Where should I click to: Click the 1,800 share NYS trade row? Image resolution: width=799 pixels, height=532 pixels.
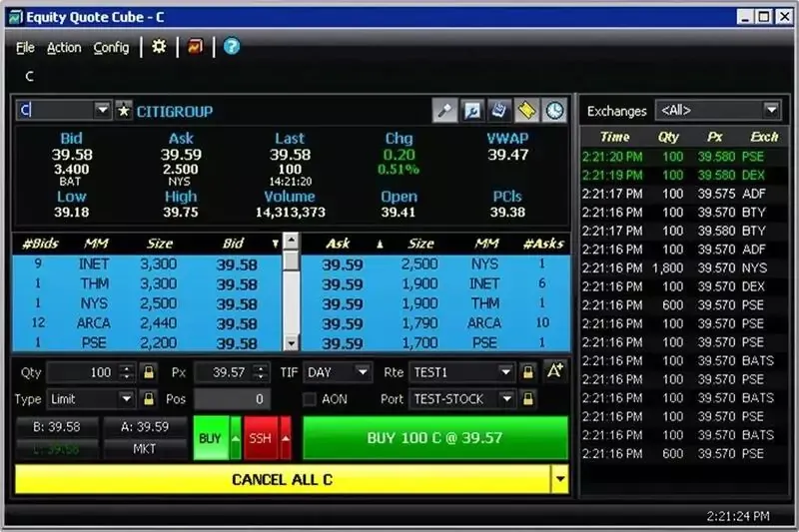coord(683,267)
